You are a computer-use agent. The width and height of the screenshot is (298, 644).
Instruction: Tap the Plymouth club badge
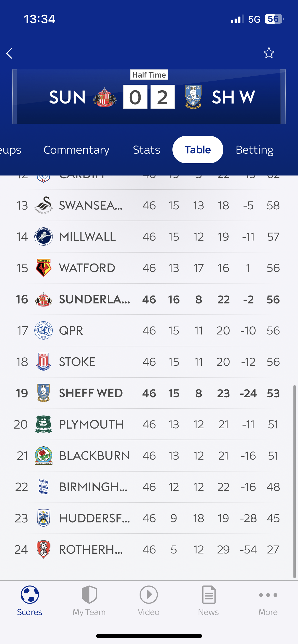click(x=44, y=424)
